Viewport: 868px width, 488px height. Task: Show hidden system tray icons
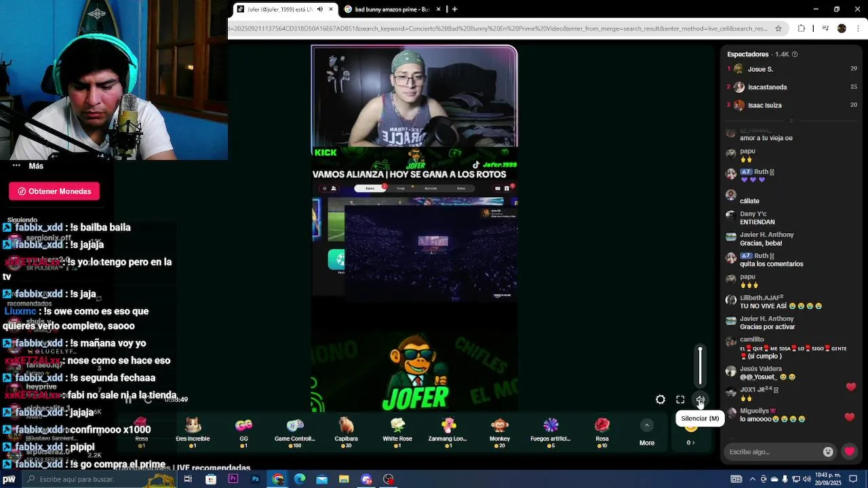click(x=753, y=479)
